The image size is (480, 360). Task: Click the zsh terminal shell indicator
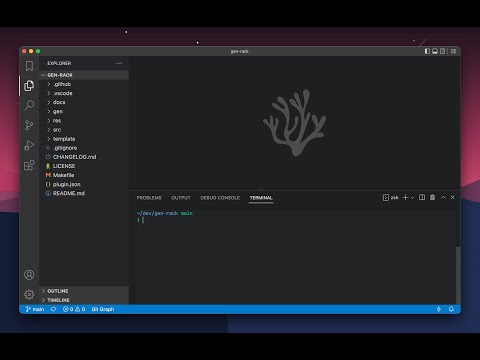390,198
